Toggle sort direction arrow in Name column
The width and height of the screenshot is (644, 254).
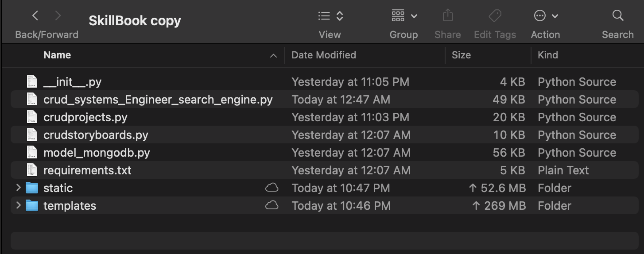tap(274, 55)
